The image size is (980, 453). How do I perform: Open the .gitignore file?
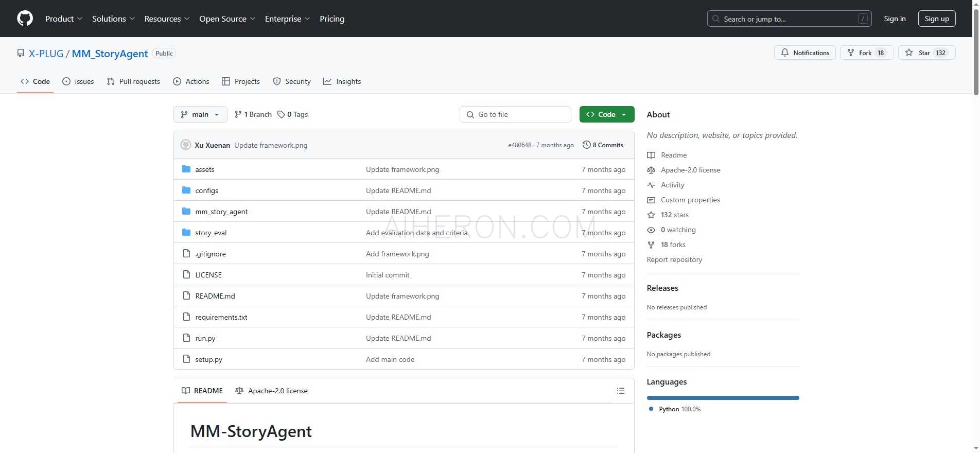211,254
